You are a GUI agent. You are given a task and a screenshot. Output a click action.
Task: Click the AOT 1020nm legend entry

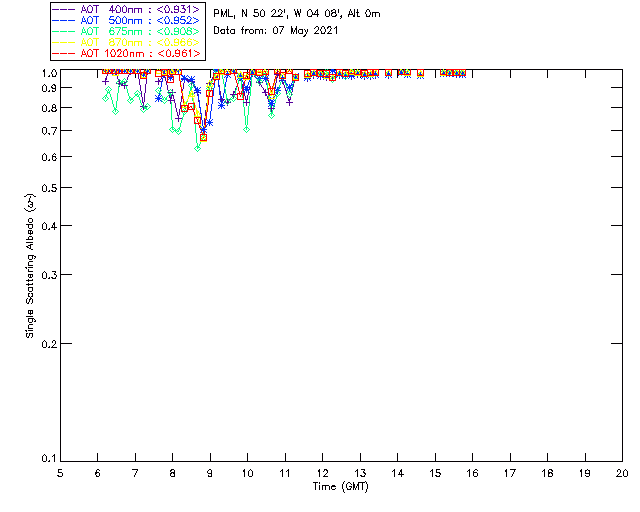coord(127,53)
